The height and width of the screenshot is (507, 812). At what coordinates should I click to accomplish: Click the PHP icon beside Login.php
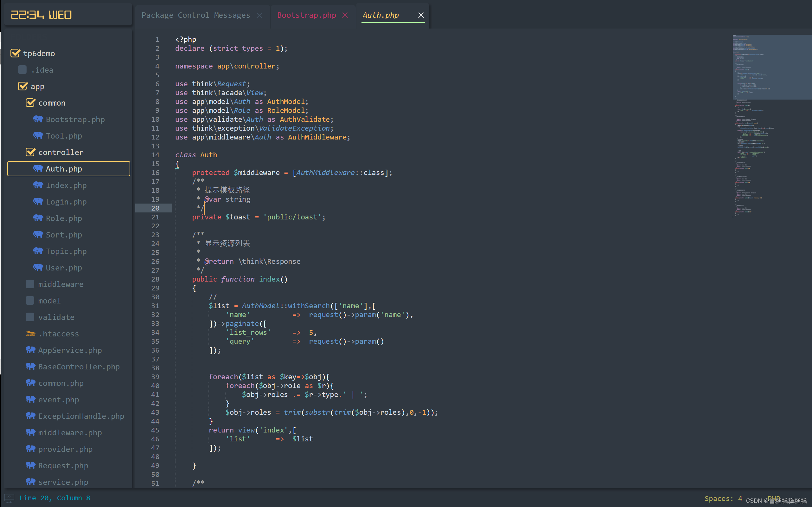[38, 202]
